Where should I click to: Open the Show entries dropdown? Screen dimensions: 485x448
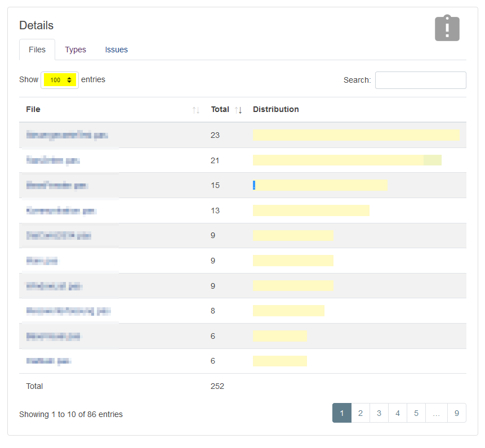click(x=60, y=80)
